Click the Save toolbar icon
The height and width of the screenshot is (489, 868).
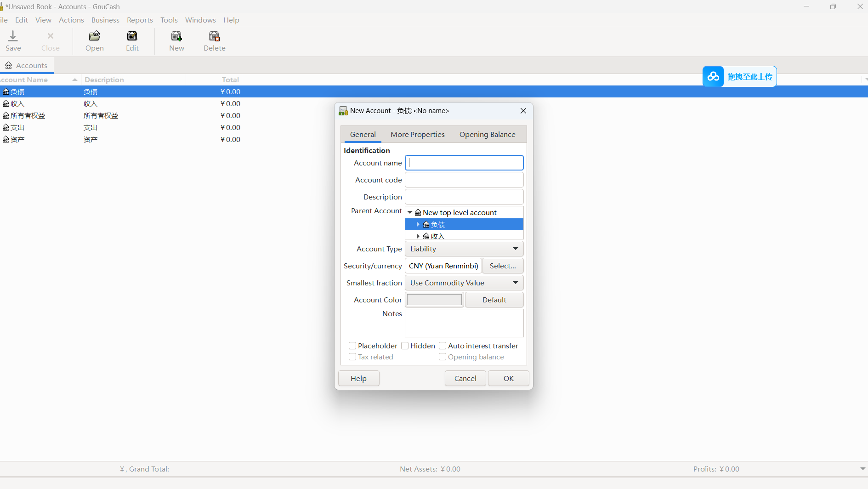tap(13, 36)
